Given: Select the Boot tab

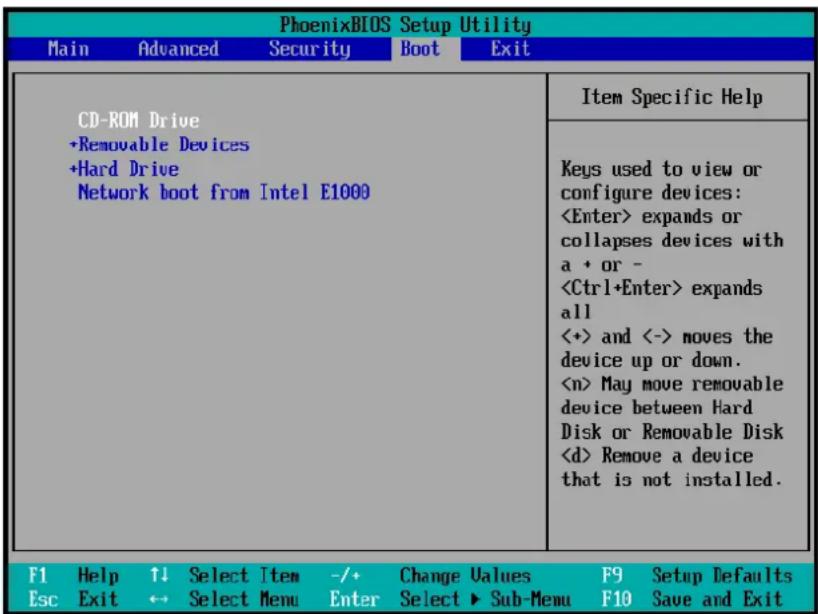Looking at the screenshot, I should click(420, 49).
